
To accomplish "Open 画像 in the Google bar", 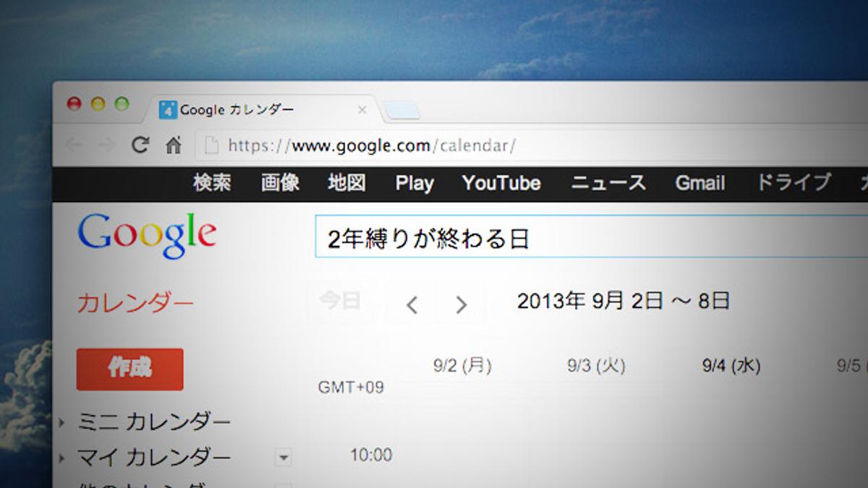I will pyautogui.click(x=280, y=183).
